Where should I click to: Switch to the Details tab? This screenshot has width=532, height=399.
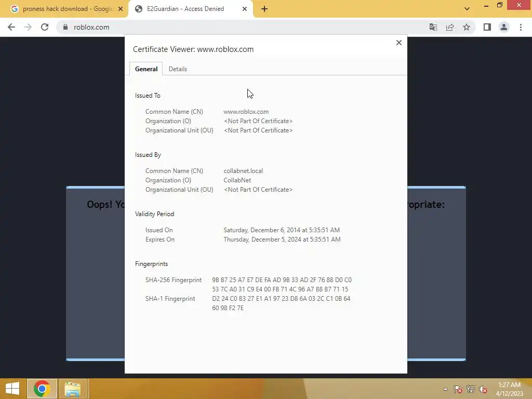178,69
